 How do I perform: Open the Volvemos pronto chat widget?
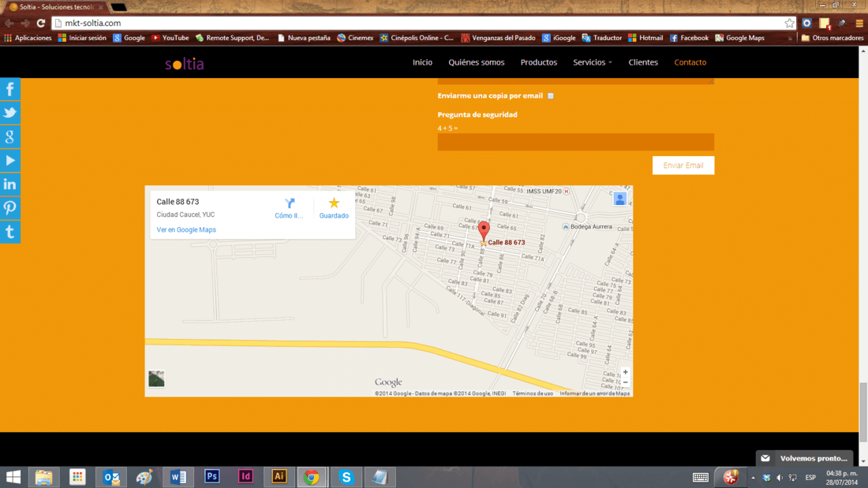[804, 458]
